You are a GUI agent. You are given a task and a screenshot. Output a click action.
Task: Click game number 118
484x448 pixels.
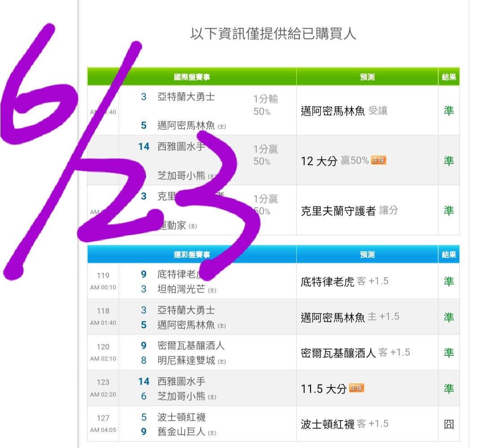[x=103, y=311]
